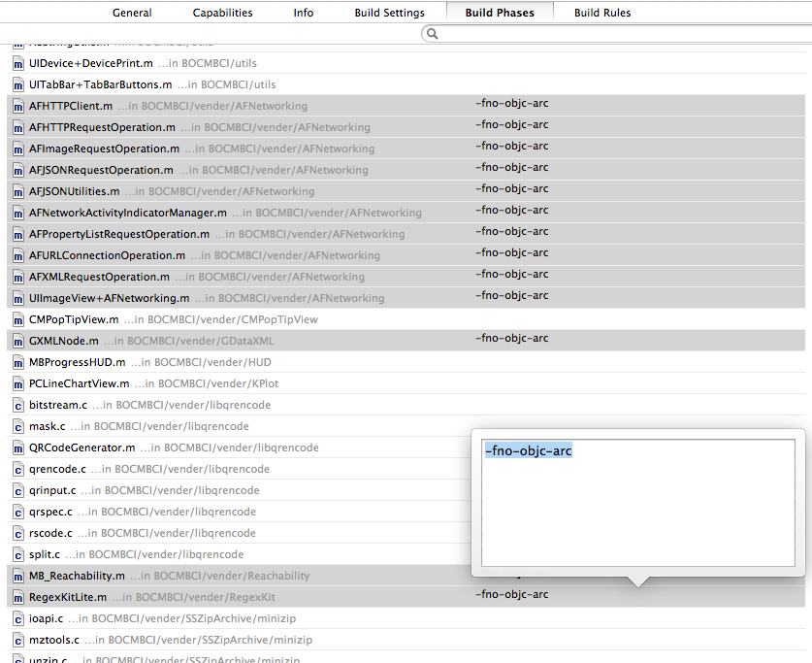Image resolution: width=812 pixels, height=663 pixels.
Task: Click MB_Reachability.m file icon
Action: [x=18, y=577]
